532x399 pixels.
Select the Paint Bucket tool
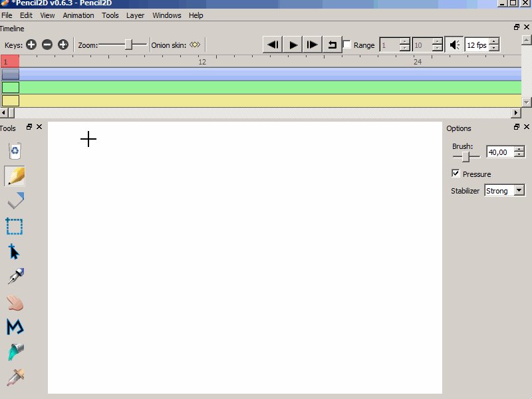[16, 352]
